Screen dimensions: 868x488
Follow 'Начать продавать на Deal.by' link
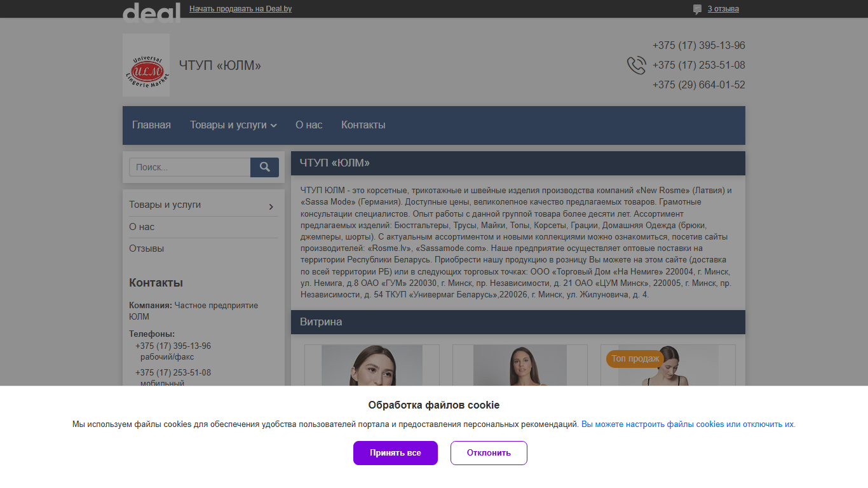pyautogui.click(x=241, y=9)
